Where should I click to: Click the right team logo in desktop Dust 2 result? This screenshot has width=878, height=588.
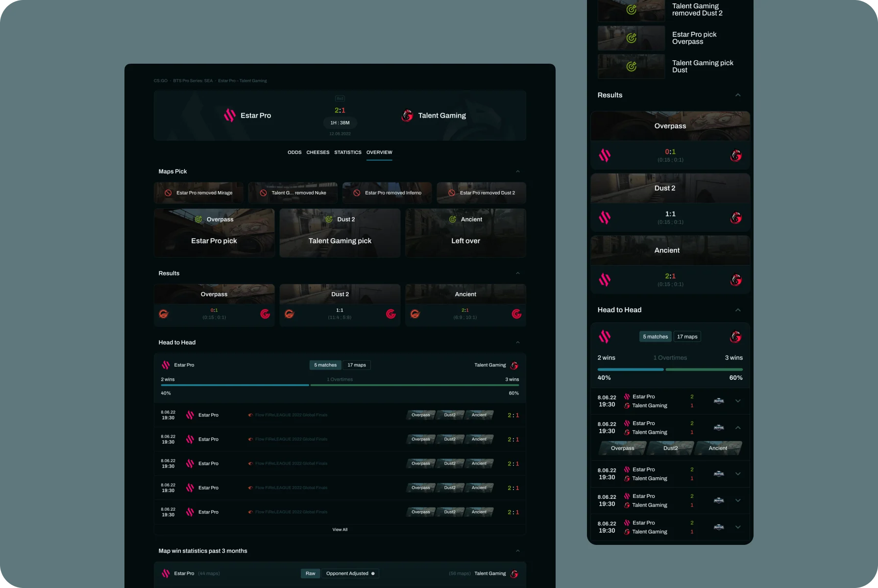click(x=391, y=314)
